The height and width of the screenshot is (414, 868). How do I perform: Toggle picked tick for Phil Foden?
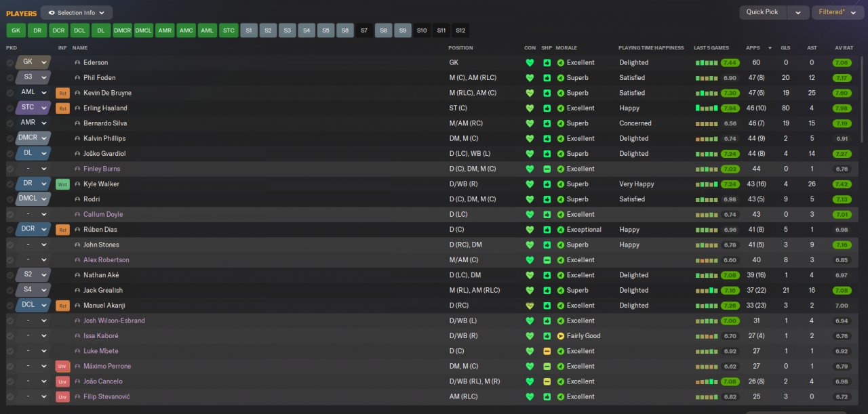click(9, 78)
